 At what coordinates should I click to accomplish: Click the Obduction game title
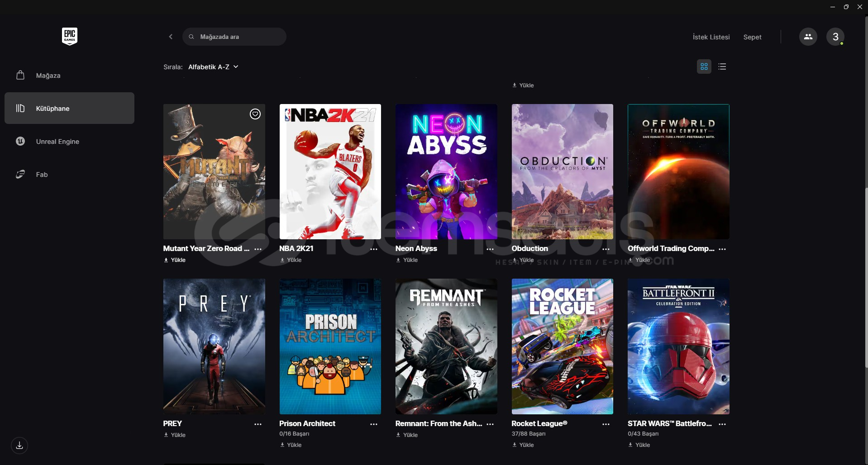coord(529,248)
